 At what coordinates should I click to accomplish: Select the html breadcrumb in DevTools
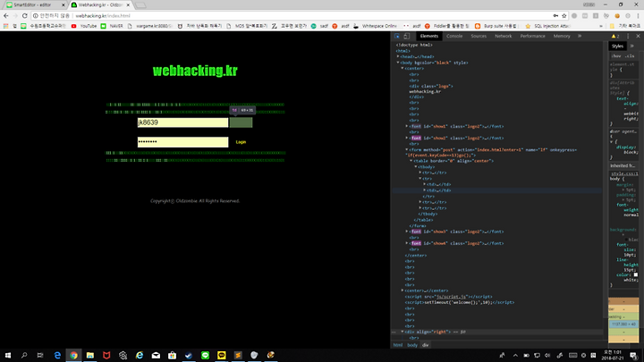(x=398, y=345)
